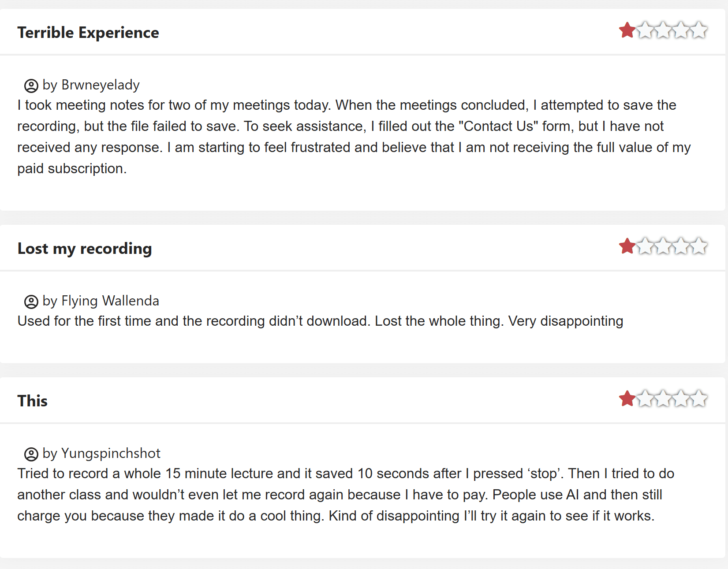Open the Lost my recording review title

[x=85, y=249]
